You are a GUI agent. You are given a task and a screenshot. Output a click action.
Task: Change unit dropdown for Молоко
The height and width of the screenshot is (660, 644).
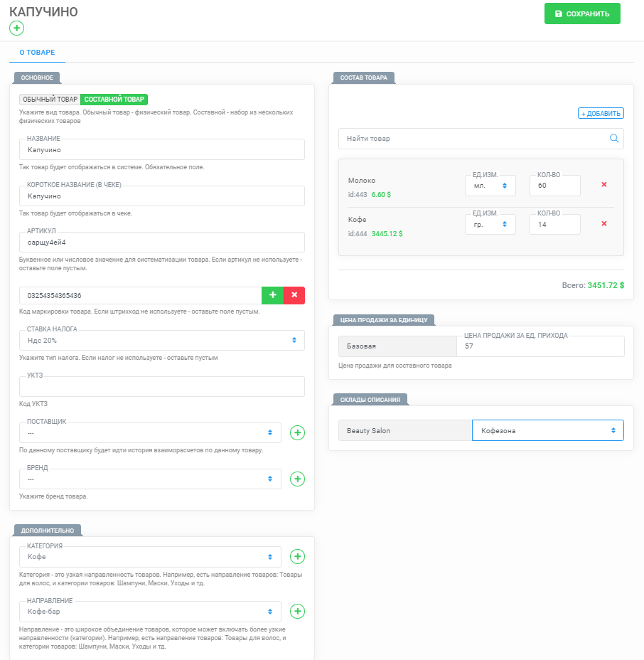[x=490, y=186]
